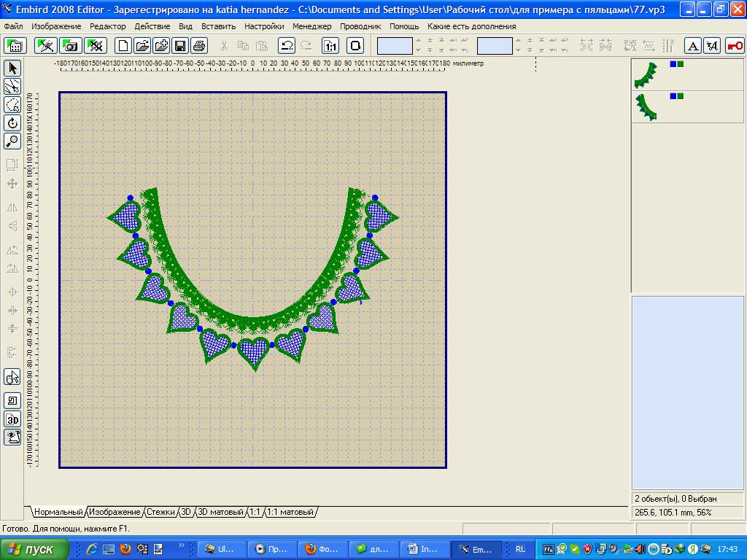Activate the rotate tool in left toolbar
The image size is (747, 560).
tap(12, 123)
